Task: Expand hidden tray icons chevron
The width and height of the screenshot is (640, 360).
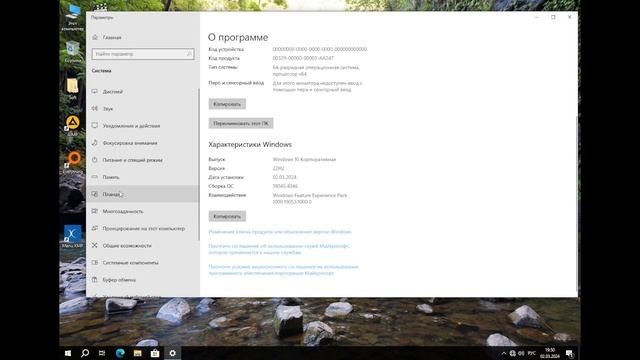Action: point(504,353)
